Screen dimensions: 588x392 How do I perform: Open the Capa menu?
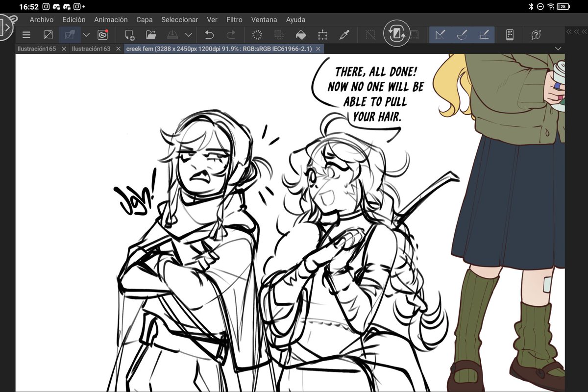click(x=145, y=20)
